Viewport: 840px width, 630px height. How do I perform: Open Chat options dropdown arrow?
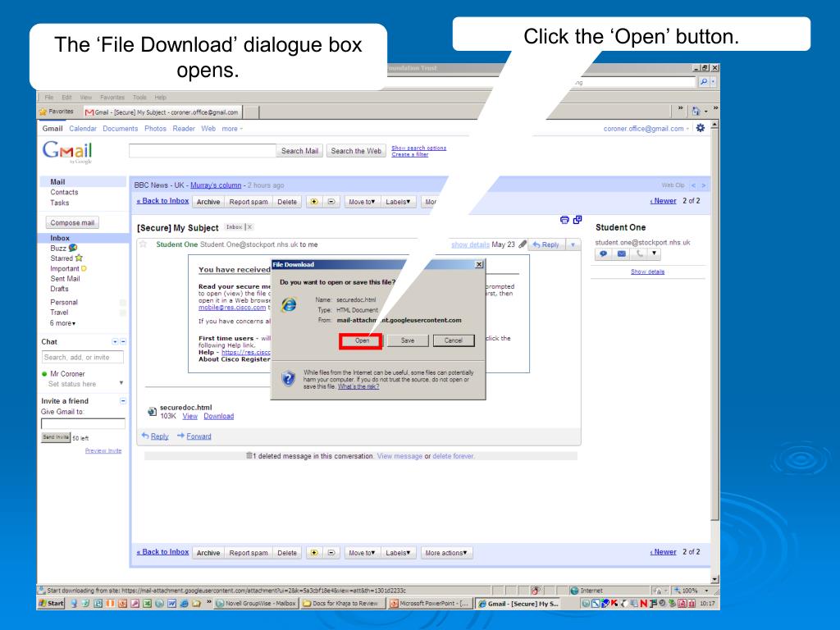(x=115, y=341)
